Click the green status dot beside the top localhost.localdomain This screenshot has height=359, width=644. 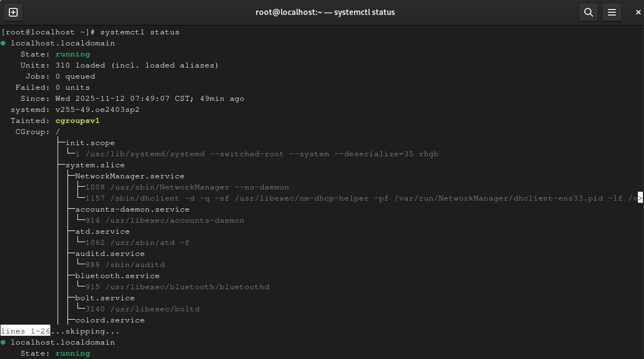click(x=3, y=43)
